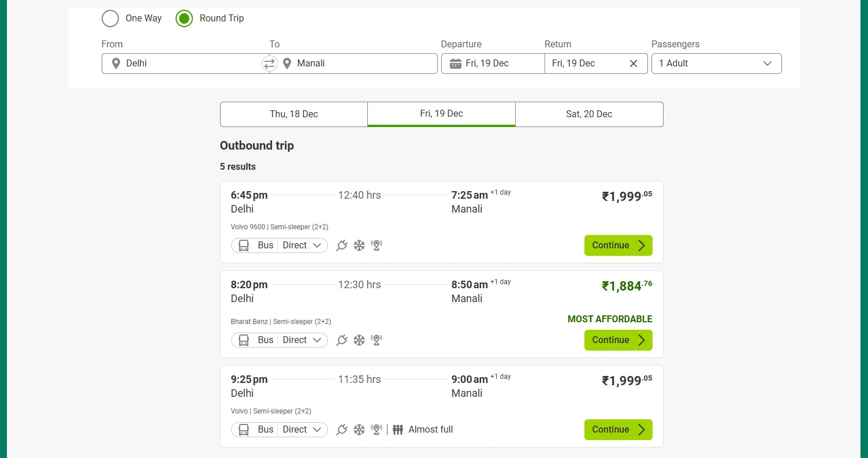
Task: Select the Round Trip radio button
Action: 184,18
